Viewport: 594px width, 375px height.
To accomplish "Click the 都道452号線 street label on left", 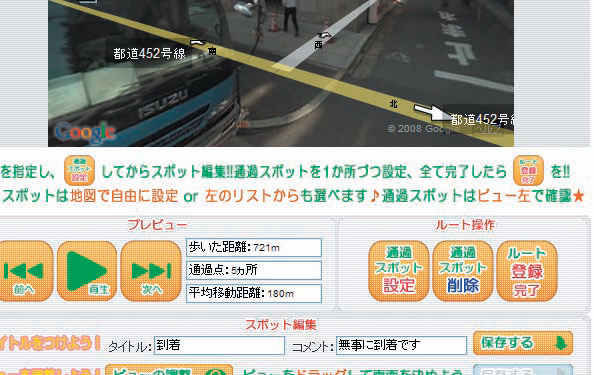I will (x=149, y=53).
